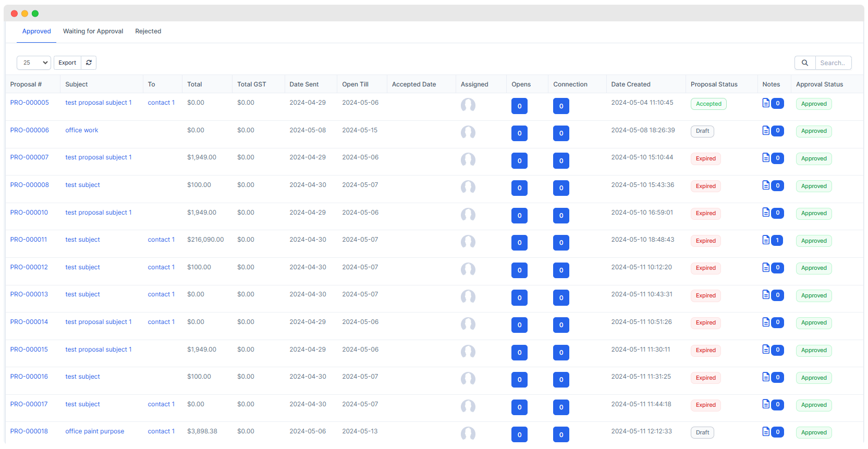This screenshot has width=868, height=449.
Task: Open proposal PRO-000007 link
Action: tap(29, 157)
